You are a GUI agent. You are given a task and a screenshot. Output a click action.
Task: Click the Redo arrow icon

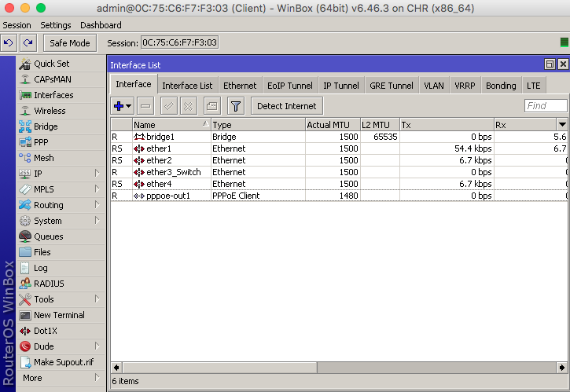tap(28, 43)
